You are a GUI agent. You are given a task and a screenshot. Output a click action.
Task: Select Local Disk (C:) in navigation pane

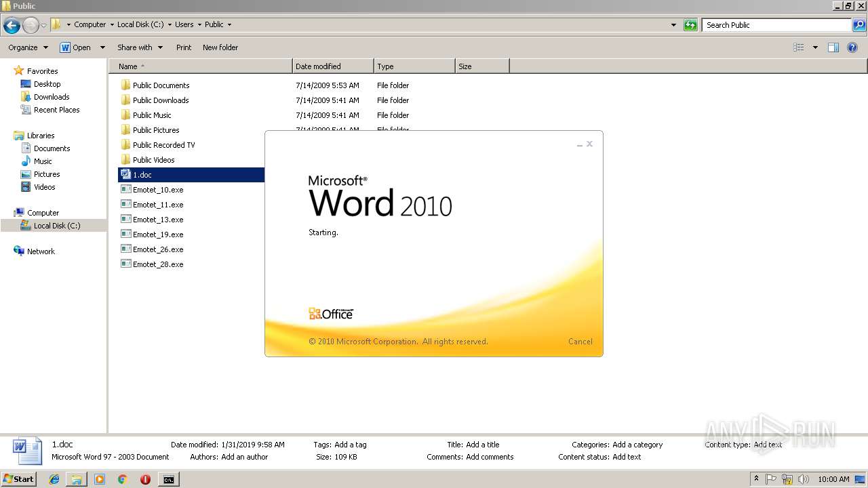[x=57, y=226]
